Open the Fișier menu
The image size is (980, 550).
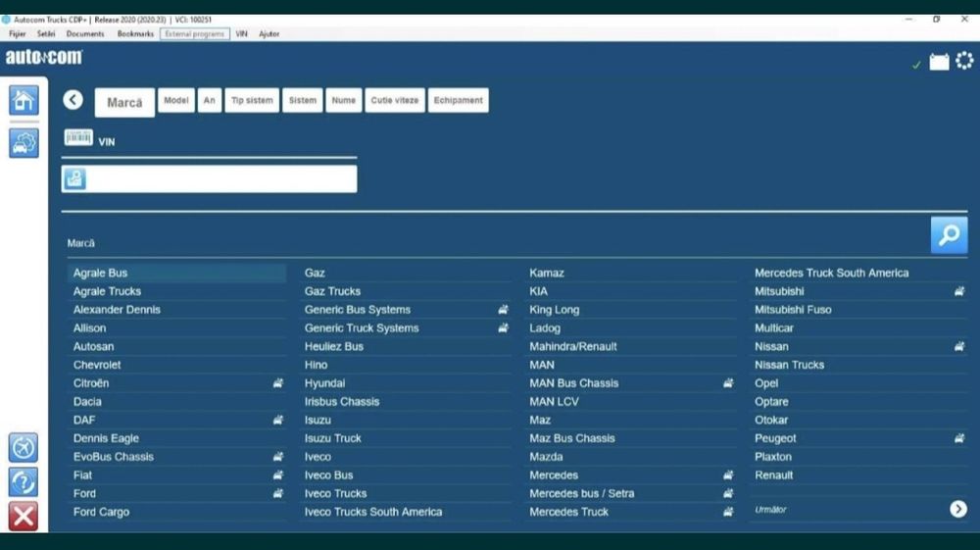[18, 33]
